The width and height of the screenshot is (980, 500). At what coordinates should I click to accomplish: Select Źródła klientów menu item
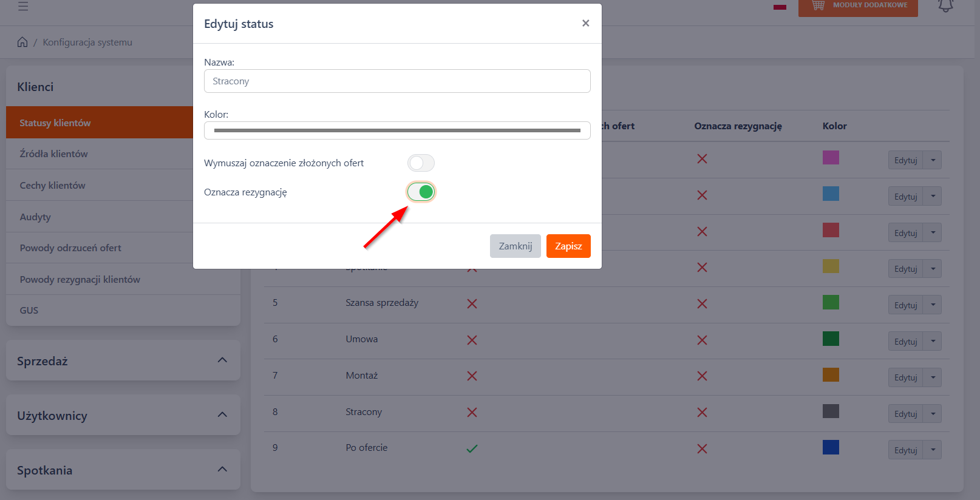[53, 154]
